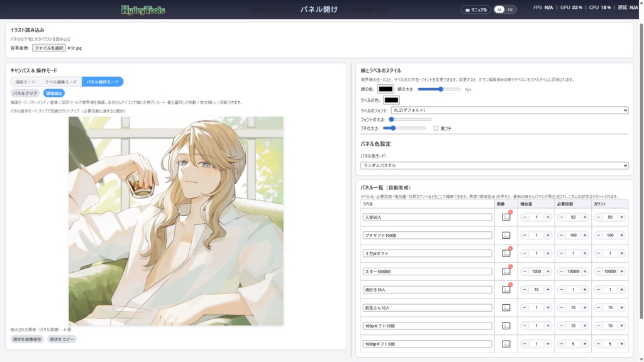The height and width of the screenshot is (362, 644).
Task: Increase 必要回数 for スター100000 row
Action: click(585, 271)
